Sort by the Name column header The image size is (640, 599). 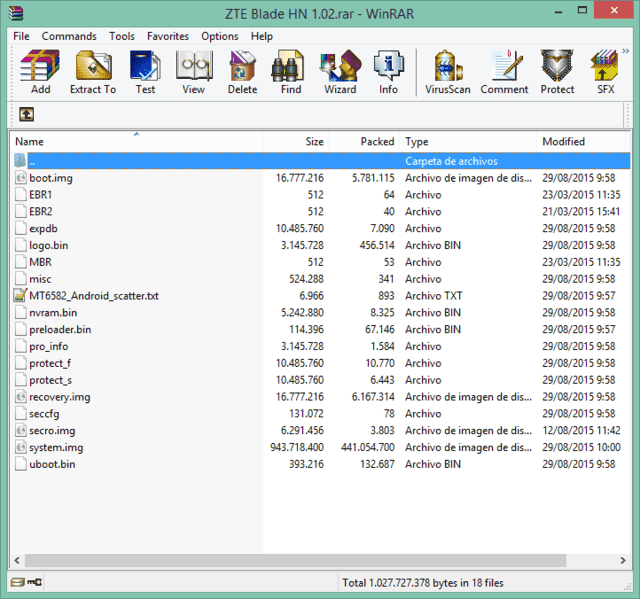(136, 142)
